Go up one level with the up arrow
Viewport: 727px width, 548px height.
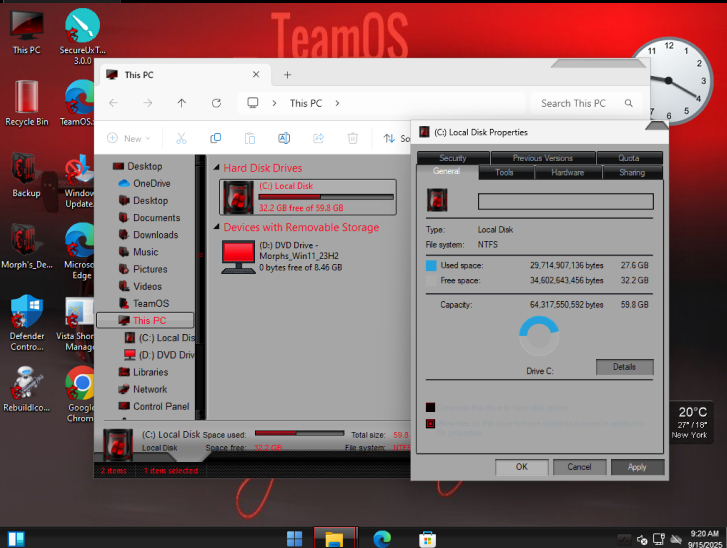tap(182, 103)
